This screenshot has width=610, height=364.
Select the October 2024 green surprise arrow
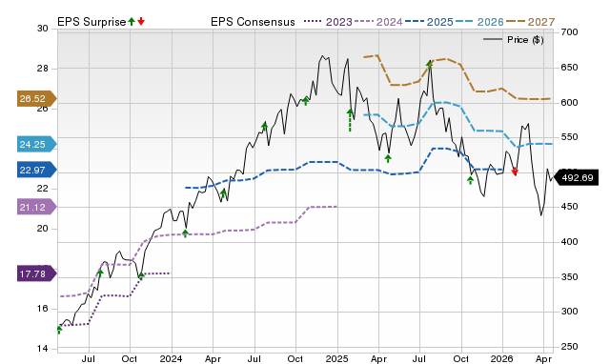tap(306, 101)
